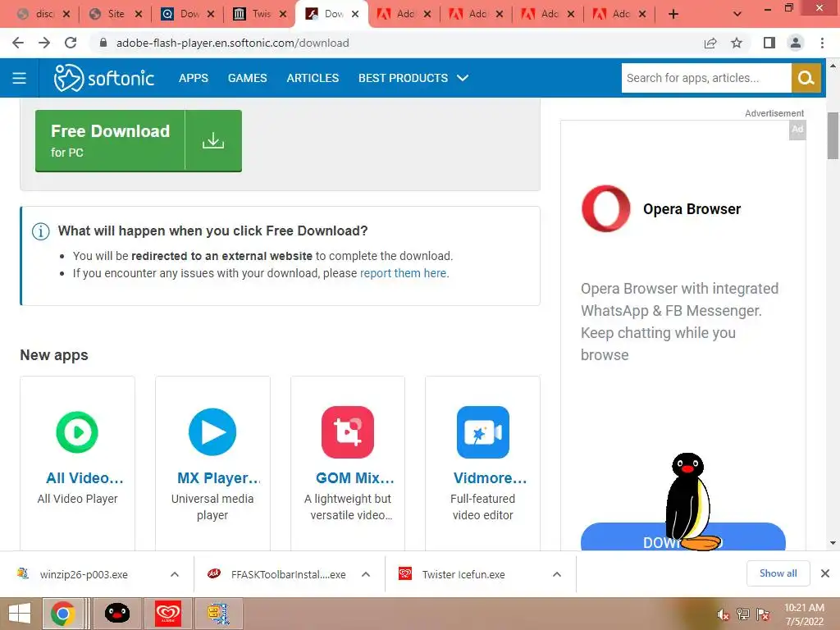The width and height of the screenshot is (840, 630).
Task: Open Chrome three-dot menu
Action: click(x=822, y=43)
